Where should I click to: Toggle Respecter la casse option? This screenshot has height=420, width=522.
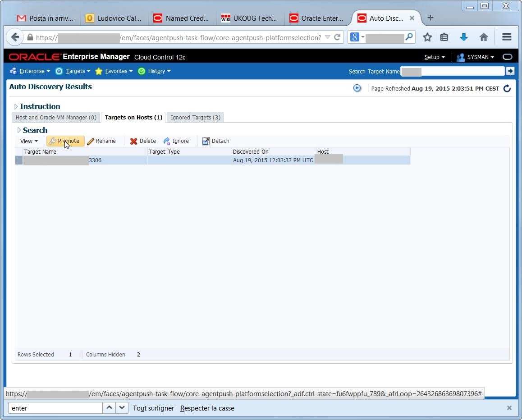pyautogui.click(x=207, y=408)
